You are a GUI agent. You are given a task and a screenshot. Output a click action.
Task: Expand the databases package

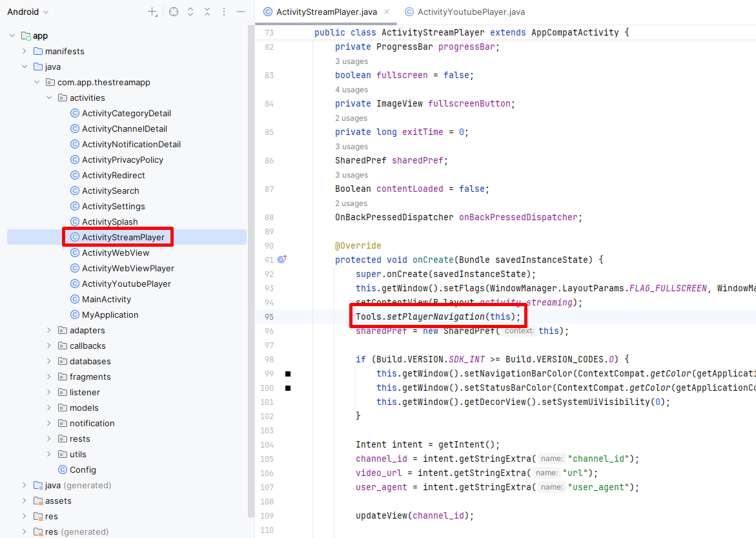tap(49, 361)
